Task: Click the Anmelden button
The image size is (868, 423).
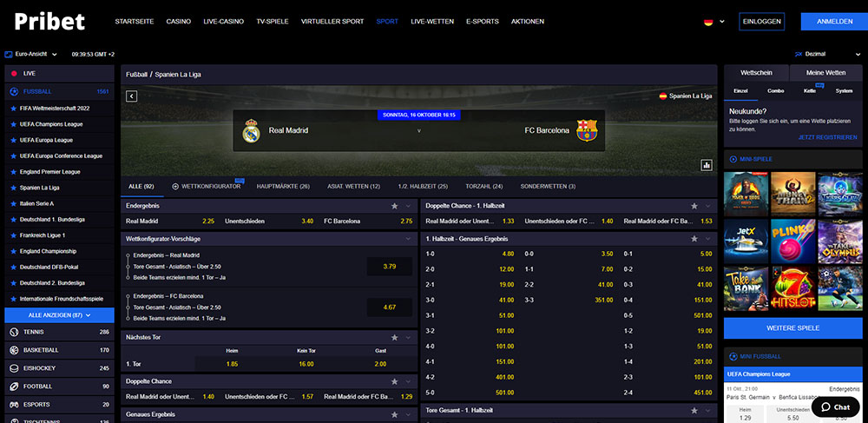Action: coord(834,22)
